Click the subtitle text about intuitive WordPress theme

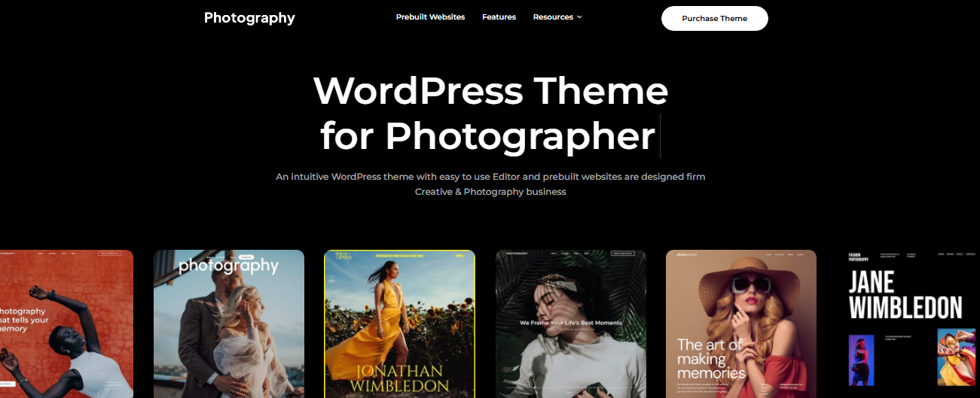[x=490, y=184]
